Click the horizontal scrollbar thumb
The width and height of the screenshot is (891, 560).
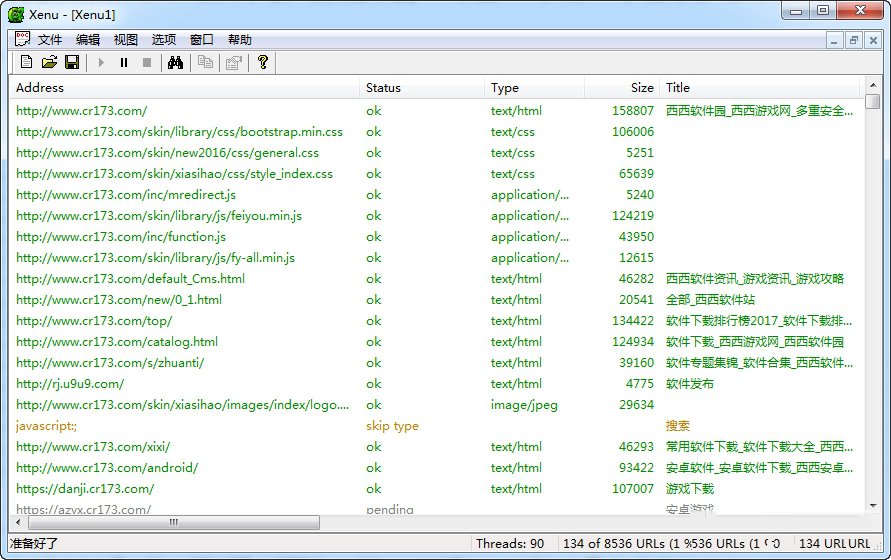tap(174, 522)
